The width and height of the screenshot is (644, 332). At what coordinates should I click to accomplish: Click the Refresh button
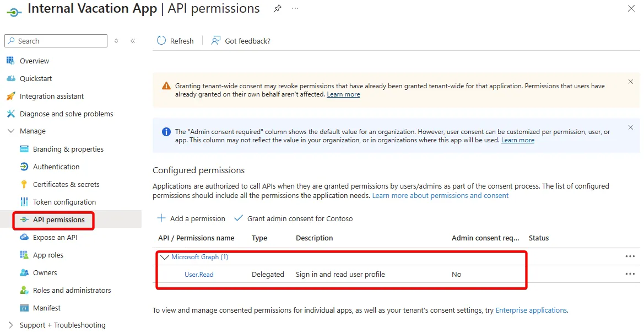coord(175,41)
